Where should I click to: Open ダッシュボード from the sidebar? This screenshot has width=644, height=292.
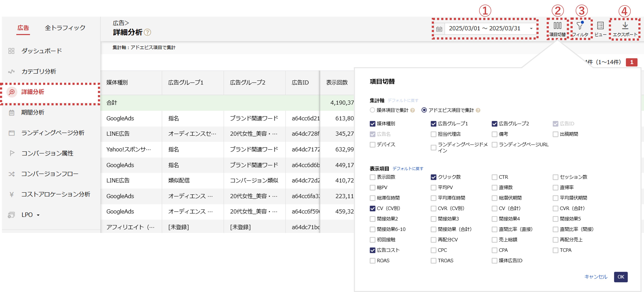(42, 51)
